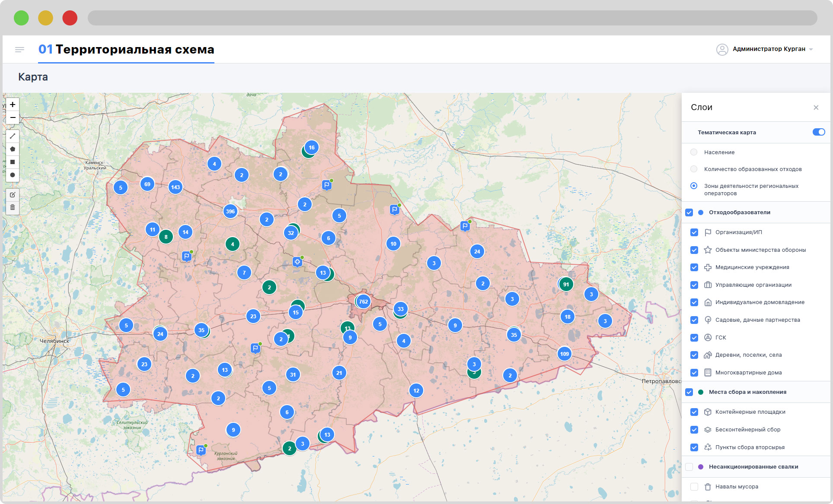
Task: Uncheck Индивидуальное домовладение checkbox
Action: click(x=694, y=302)
